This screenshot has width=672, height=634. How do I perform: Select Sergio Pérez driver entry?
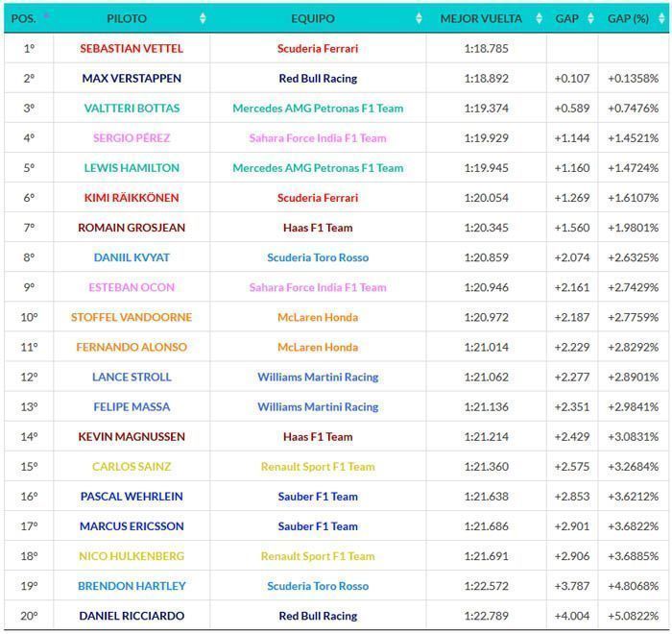click(x=132, y=138)
